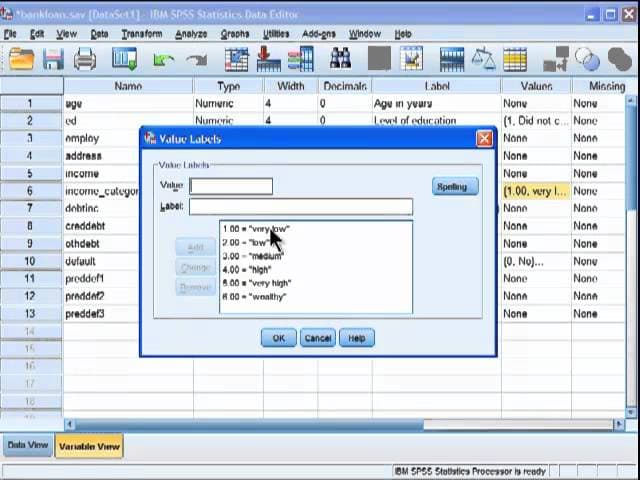Screen dimensions: 640x480
Task: Click the Missing column header
Action: pos(605,86)
